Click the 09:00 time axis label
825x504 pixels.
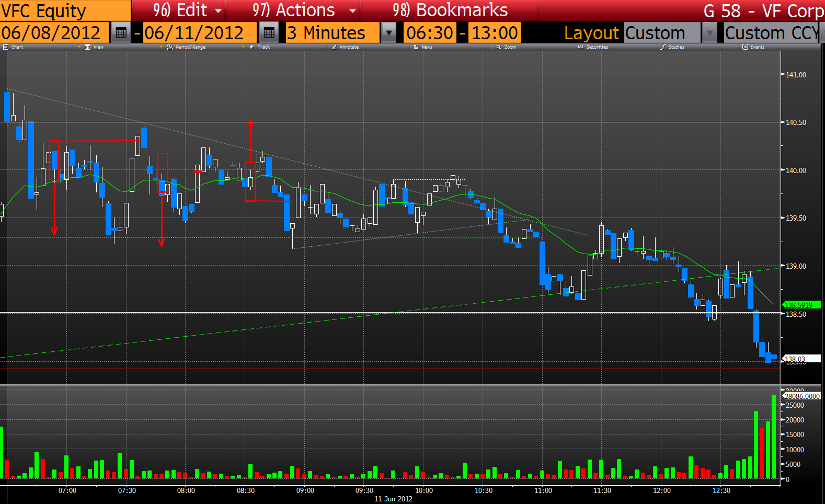[x=305, y=490]
